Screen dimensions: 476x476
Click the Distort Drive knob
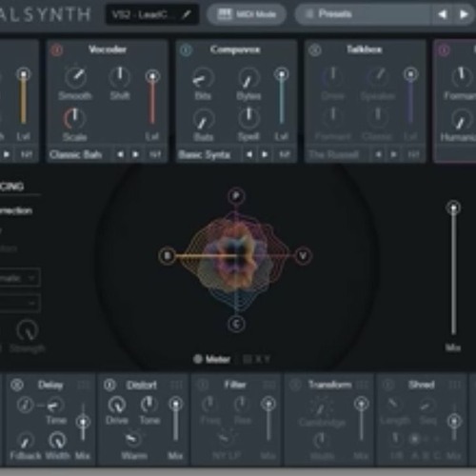click(117, 405)
